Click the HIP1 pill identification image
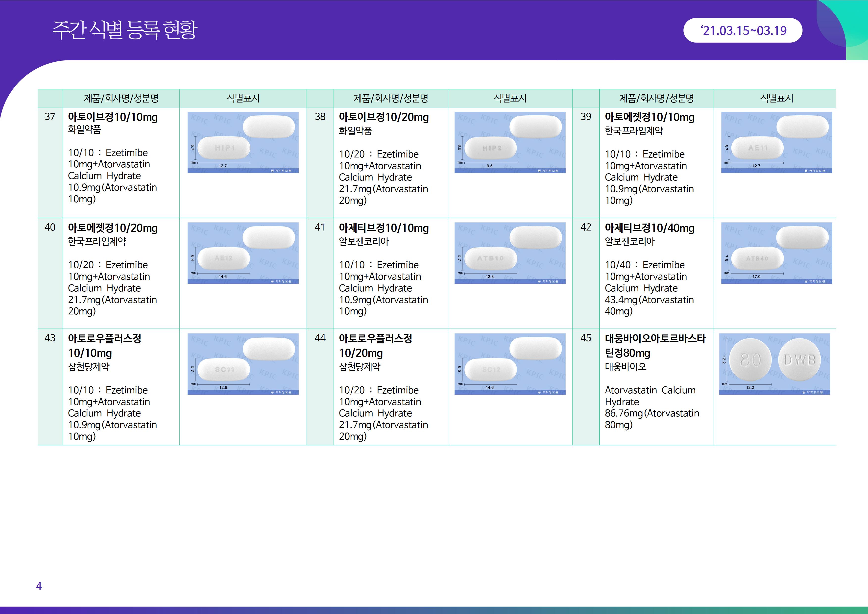868x614 pixels. (243, 142)
